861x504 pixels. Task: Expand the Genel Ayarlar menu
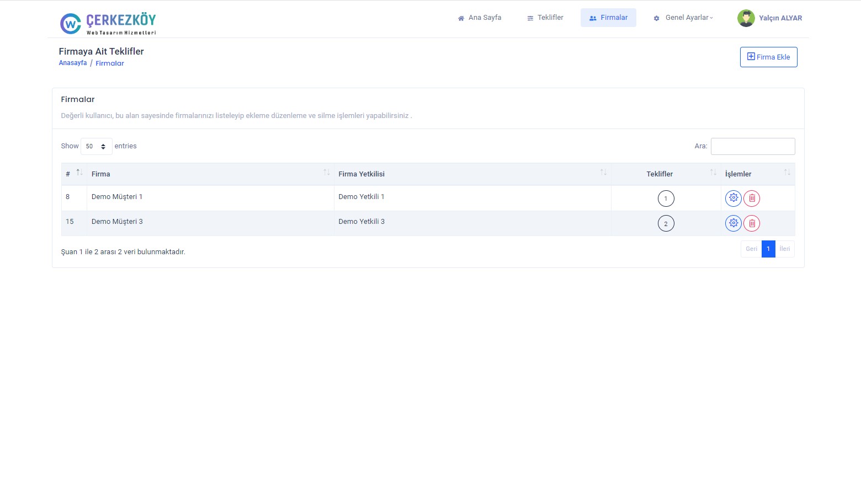[683, 18]
